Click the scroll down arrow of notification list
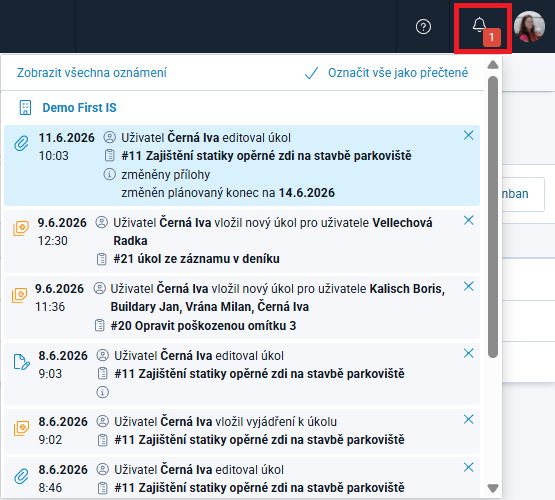Screen dimensions: 555x500 (493, 488)
